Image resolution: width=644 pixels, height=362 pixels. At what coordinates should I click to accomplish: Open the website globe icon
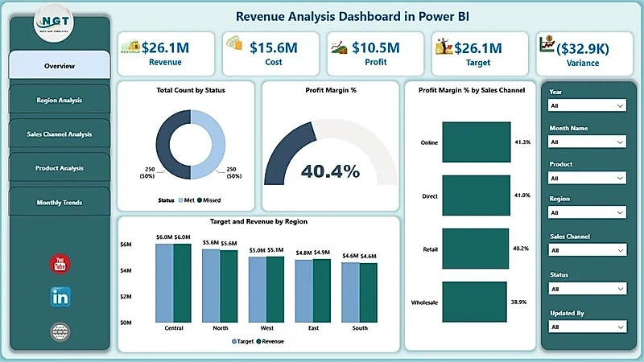point(60,331)
